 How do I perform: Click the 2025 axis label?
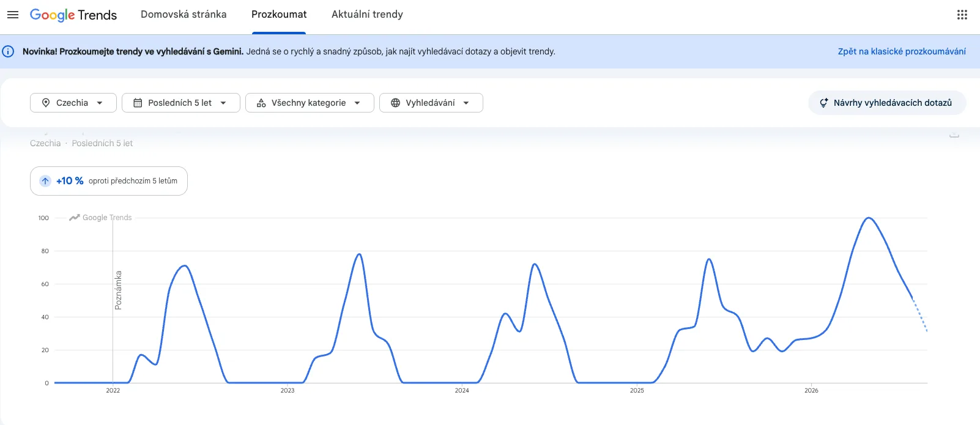(x=637, y=390)
